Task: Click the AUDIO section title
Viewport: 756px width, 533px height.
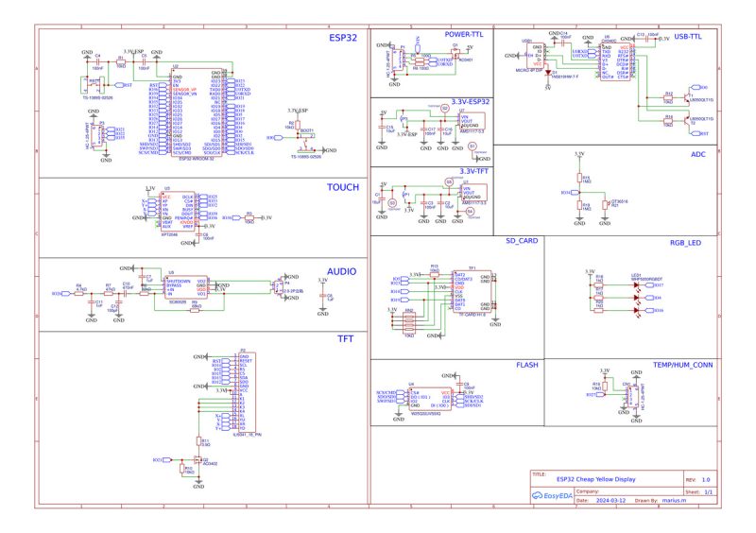Action: coord(341,272)
